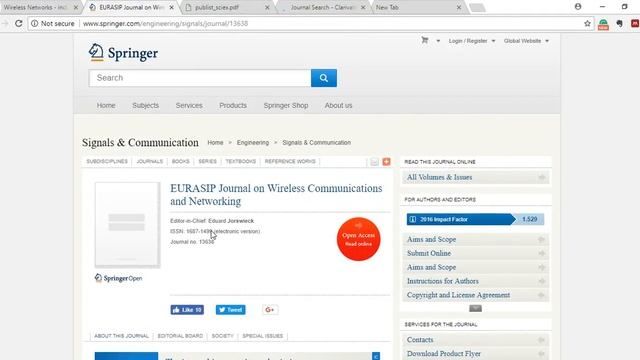
Task: Click the site information icon beside Not secure
Action: pos(35,24)
